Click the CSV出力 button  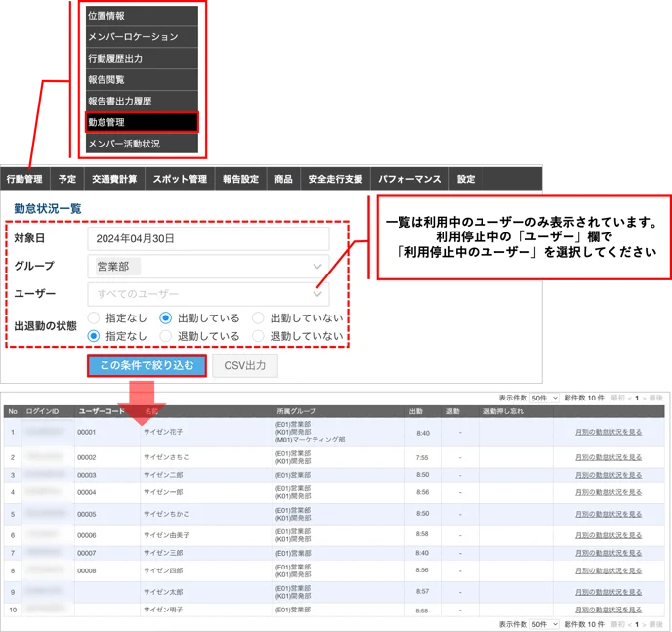[x=245, y=365]
